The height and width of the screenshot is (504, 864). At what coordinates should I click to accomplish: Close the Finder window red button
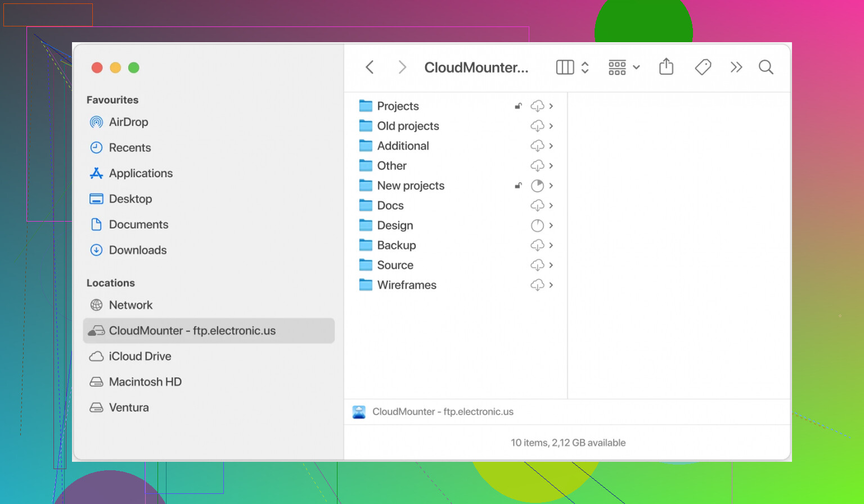pyautogui.click(x=97, y=67)
